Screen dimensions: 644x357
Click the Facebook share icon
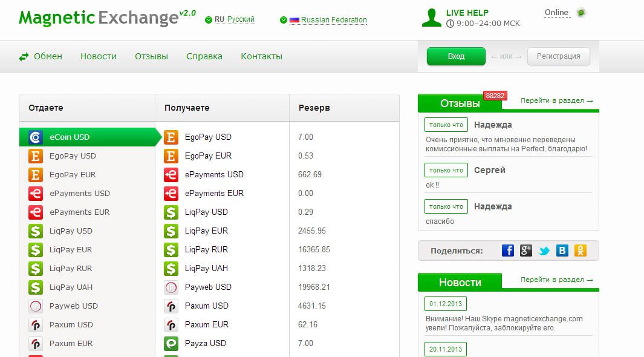pyautogui.click(x=508, y=251)
